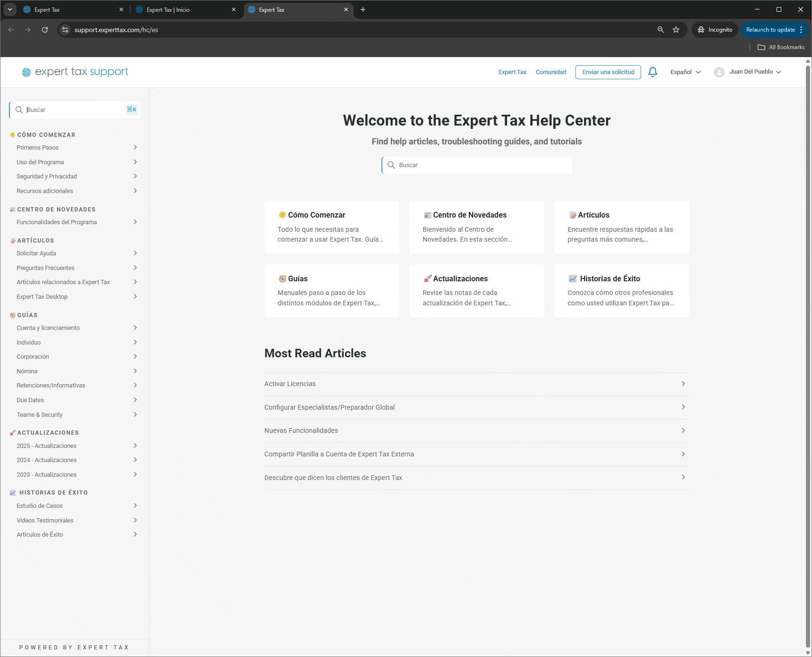Expand 2025 - Actualizaciones in the sidebar

[76, 446]
